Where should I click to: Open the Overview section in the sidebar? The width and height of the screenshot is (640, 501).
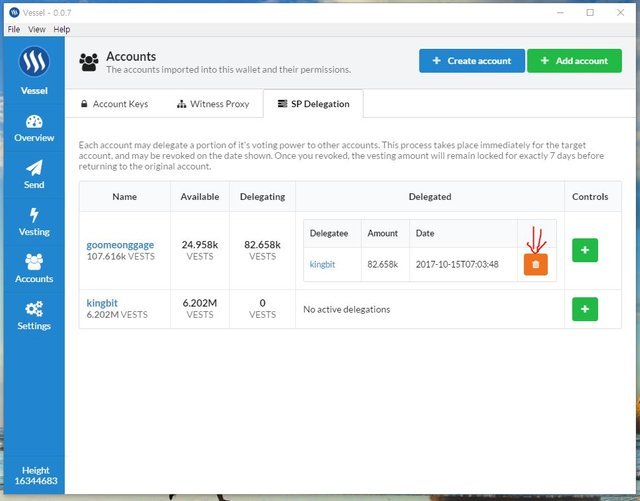[34, 127]
